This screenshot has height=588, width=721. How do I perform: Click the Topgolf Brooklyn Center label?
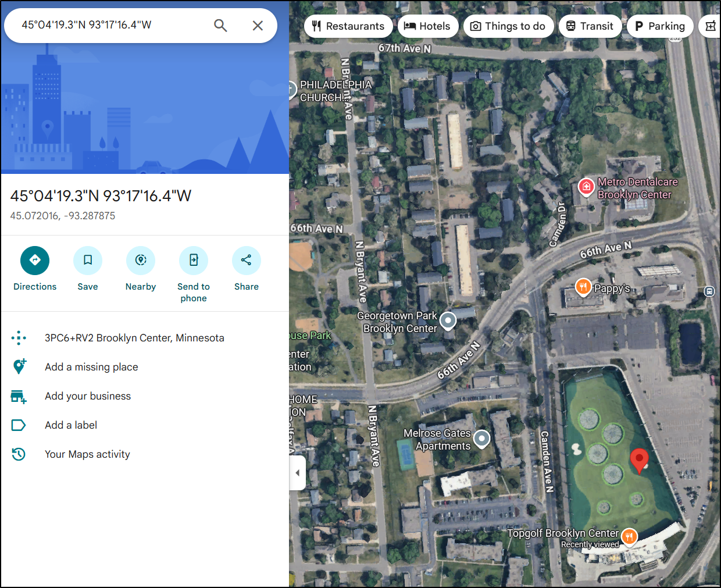563,533
